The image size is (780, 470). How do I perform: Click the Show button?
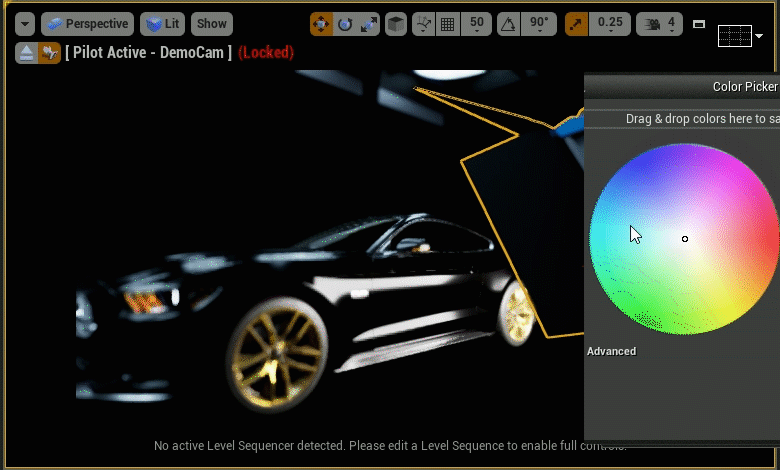click(x=211, y=24)
